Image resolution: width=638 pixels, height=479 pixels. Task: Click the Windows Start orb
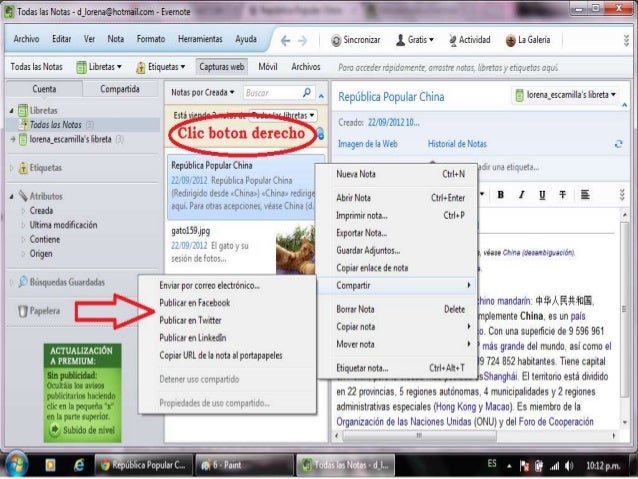pos(16,464)
